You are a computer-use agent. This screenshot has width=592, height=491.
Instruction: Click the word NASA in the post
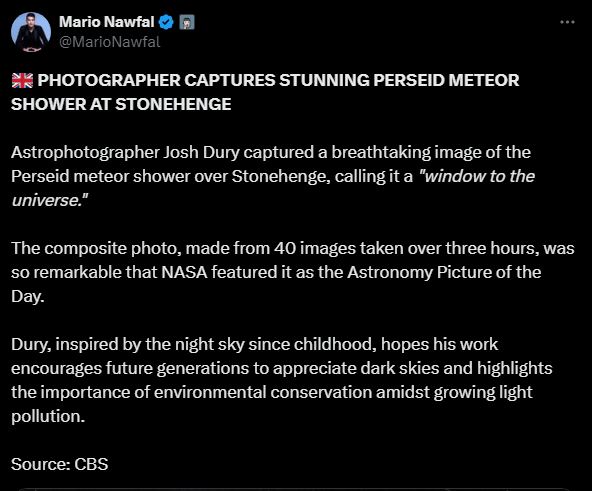[x=185, y=272]
